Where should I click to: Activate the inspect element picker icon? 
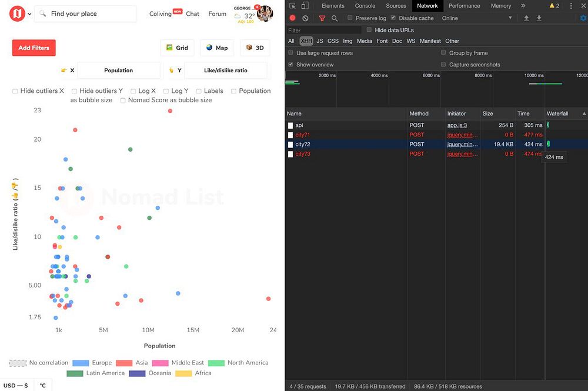click(292, 6)
